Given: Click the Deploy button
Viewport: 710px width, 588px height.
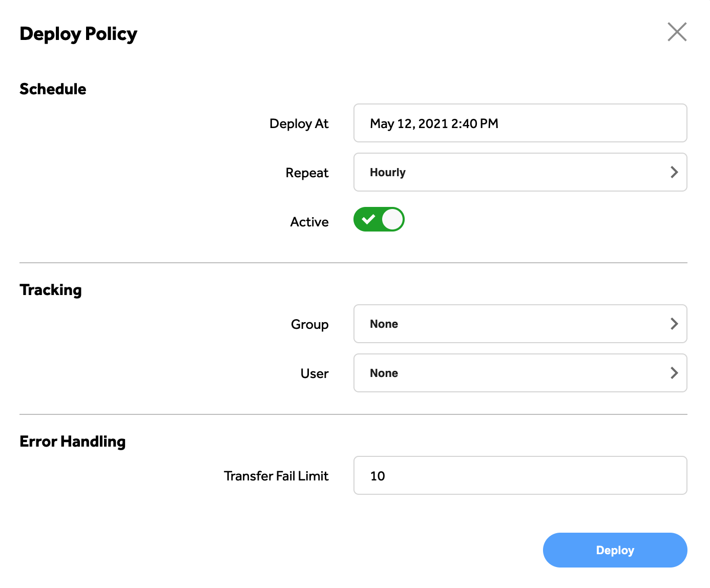Looking at the screenshot, I should coord(615,550).
